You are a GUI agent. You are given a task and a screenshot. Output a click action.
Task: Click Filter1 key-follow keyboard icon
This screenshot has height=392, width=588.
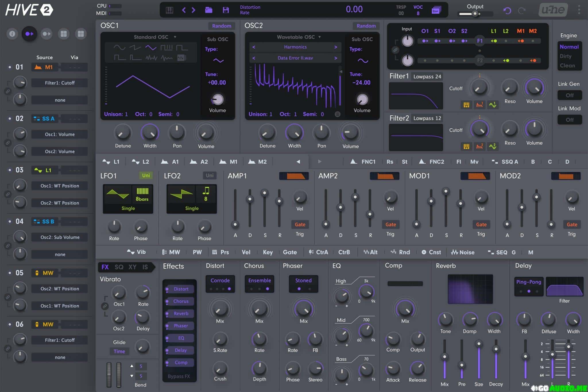(466, 105)
